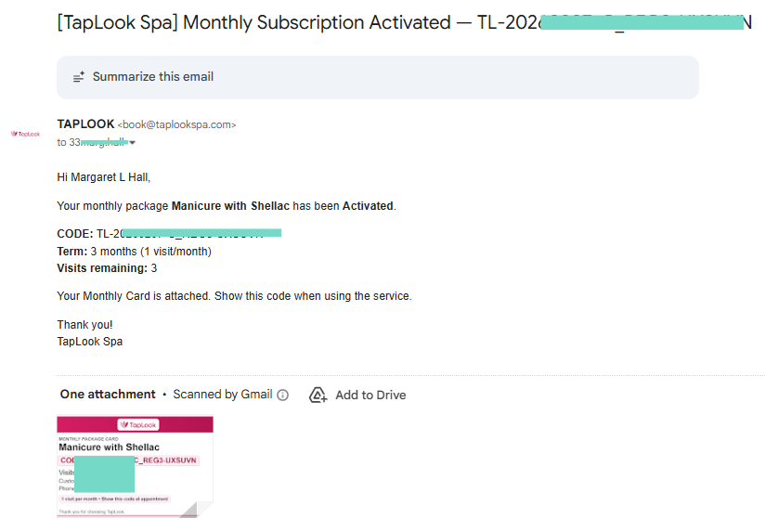This screenshot has height=532, width=765.
Task: Open the Monthly Card attachment thumbnail
Action: pos(135,464)
